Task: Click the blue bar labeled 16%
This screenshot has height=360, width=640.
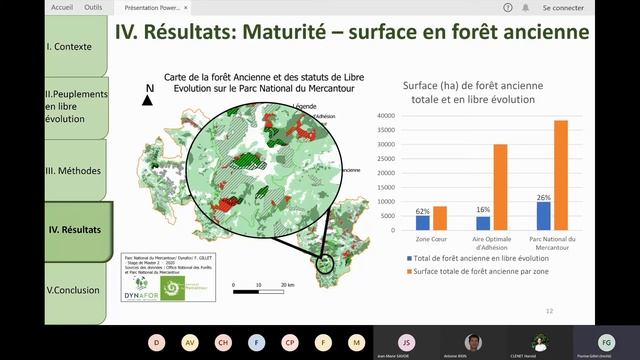Action: [x=483, y=223]
